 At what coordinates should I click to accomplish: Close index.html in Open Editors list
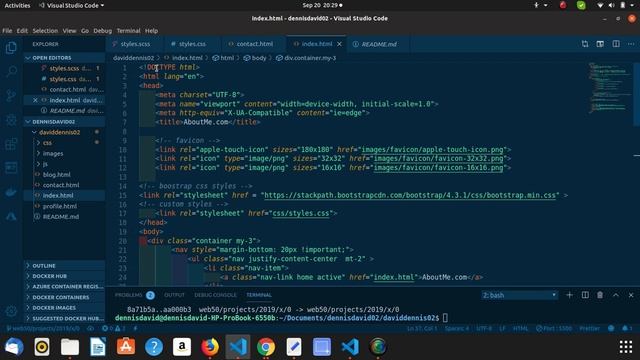coord(35,100)
